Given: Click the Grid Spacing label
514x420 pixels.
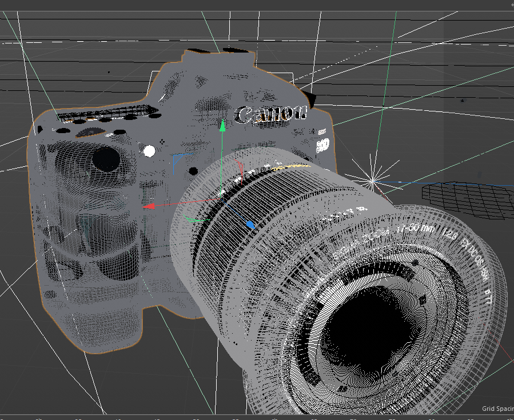Looking at the screenshot, I should tap(497, 409).
